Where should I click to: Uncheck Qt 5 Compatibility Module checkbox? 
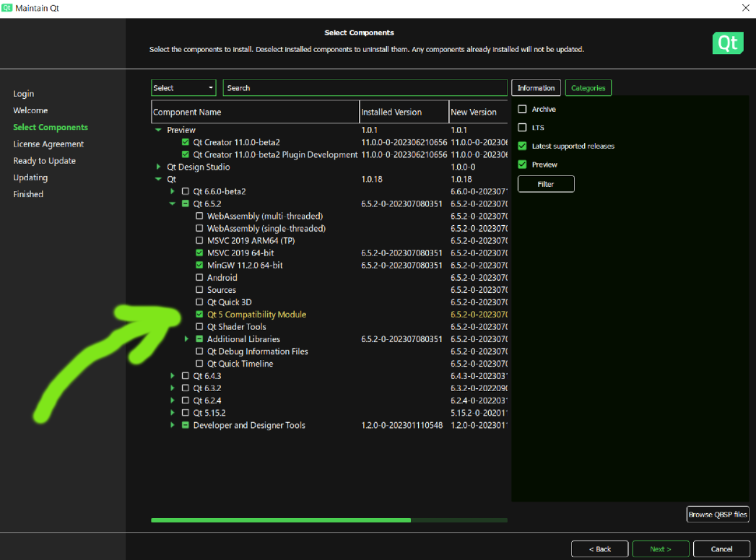point(199,314)
